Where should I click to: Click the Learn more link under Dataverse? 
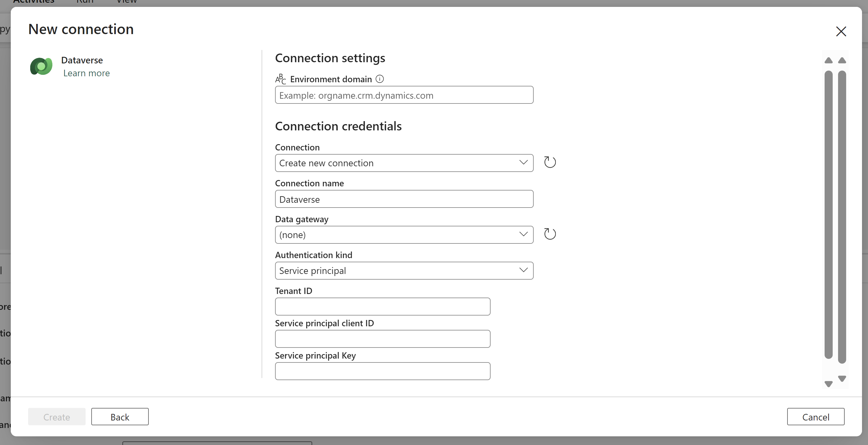(86, 73)
